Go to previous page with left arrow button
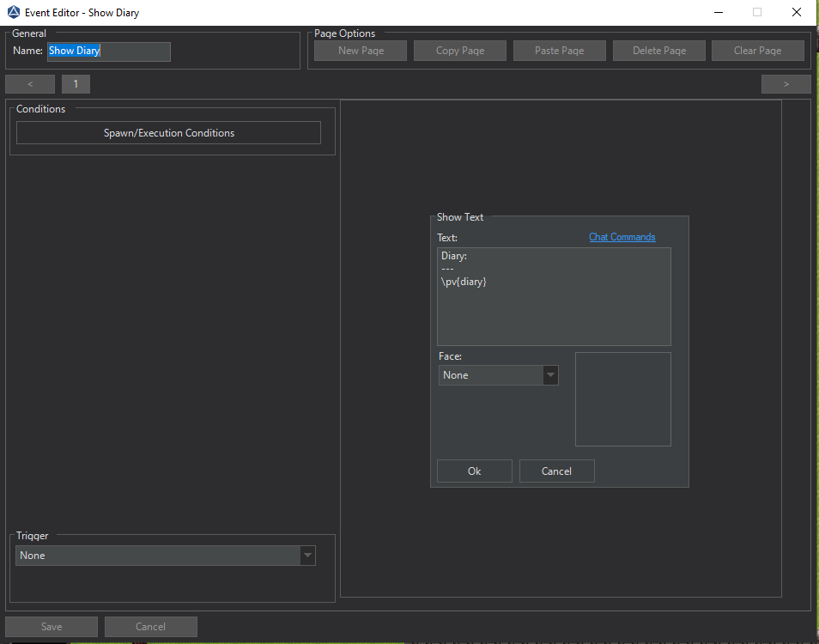This screenshot has height=644, width=819. 30,84
